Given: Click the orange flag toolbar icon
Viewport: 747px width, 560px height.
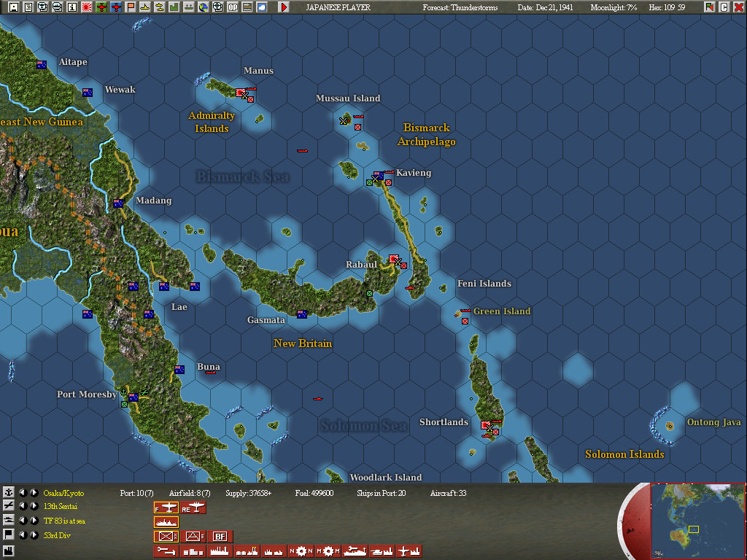Looking at the screenshot, I should pos(131,7).
